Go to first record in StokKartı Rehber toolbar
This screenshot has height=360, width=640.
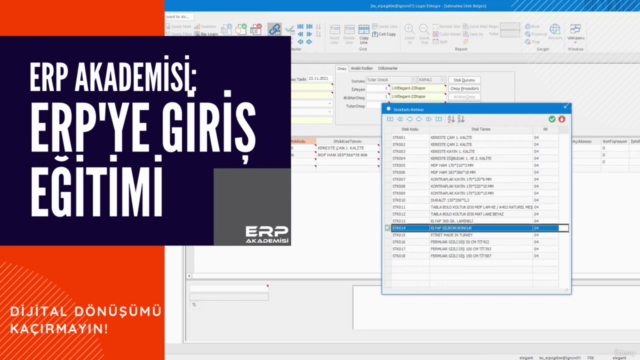coord(390,119)
